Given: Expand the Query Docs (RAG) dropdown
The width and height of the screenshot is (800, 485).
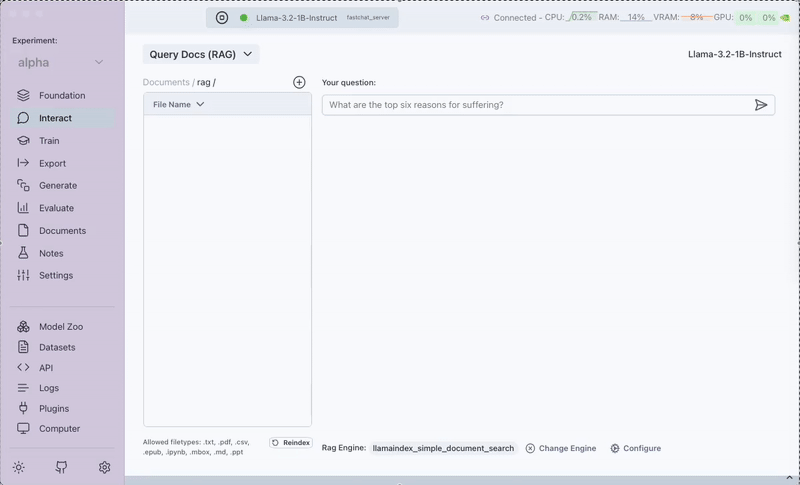Looking at the screenshot, I should tap(201, 55).
